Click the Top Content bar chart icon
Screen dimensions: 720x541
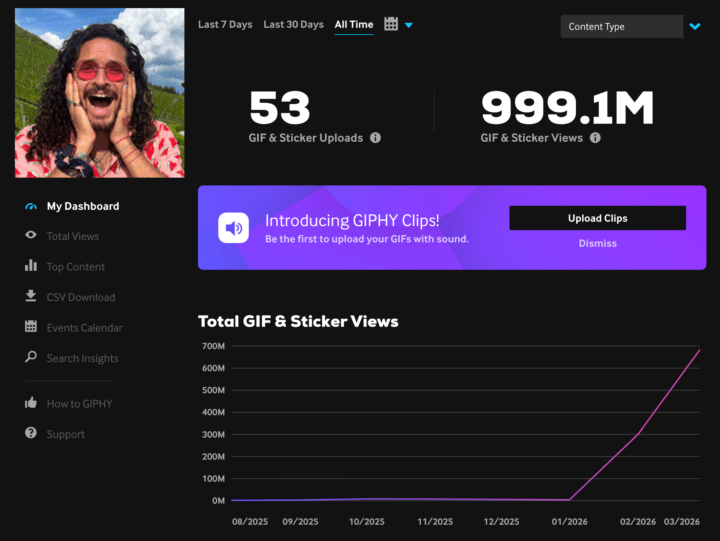point(31,265)
